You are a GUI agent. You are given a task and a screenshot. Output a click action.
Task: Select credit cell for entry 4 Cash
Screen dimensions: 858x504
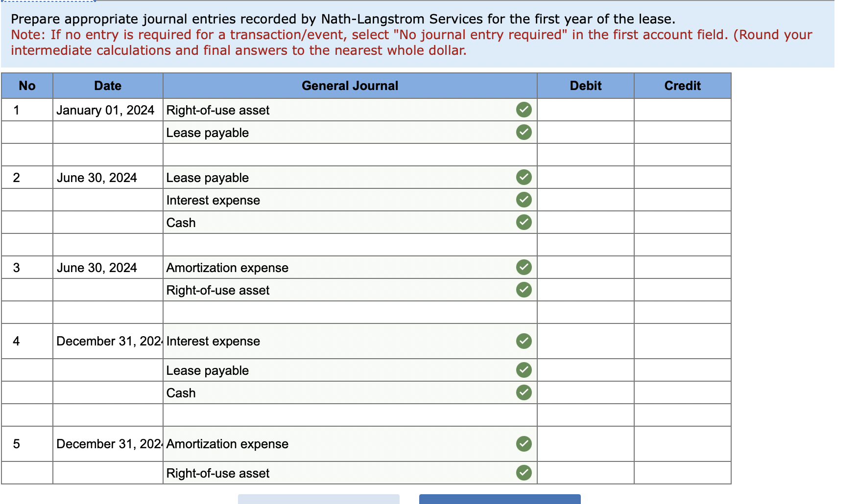pos(683,392)
